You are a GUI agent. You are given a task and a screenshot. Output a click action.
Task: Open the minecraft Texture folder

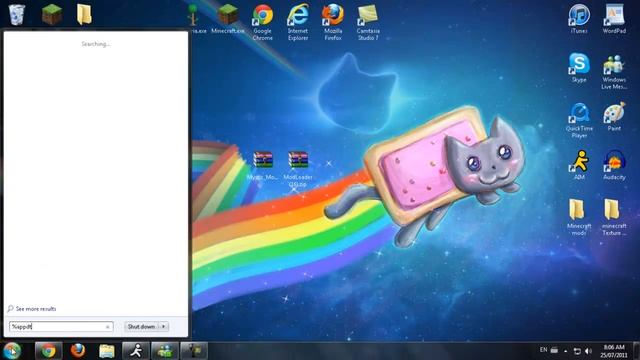[x=614, y=218]
